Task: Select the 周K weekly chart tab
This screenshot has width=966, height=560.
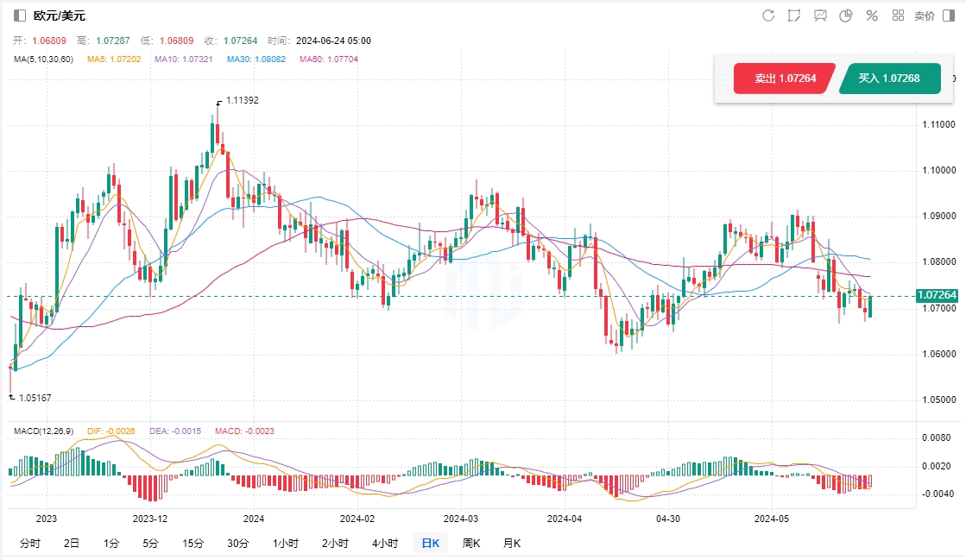Action: [x=471, y=543]
